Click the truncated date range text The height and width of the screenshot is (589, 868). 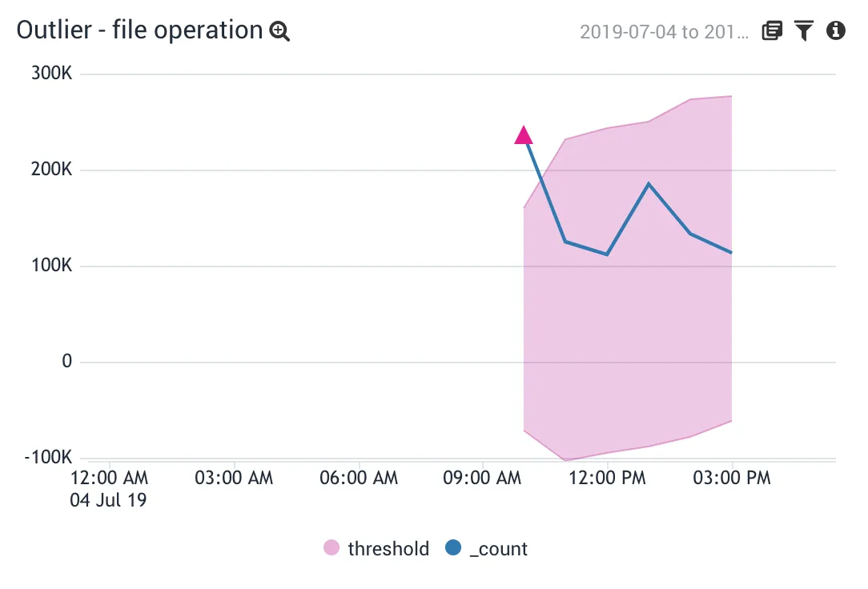tap(664, 32)
